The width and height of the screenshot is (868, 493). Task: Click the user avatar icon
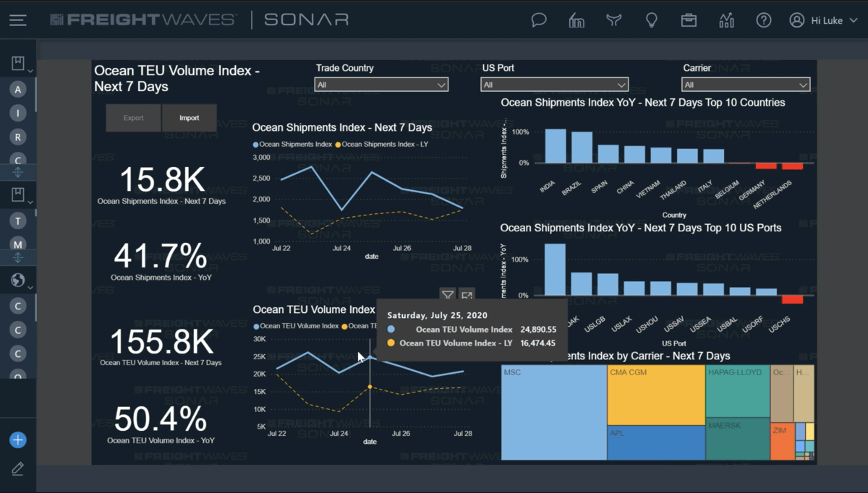tap(797, 20)
